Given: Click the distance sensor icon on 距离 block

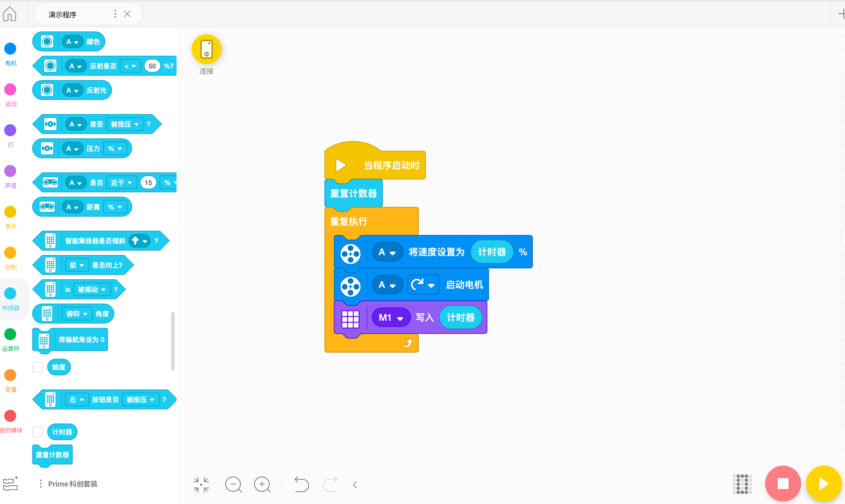Looking at the screenshot, I should (47, 207).
